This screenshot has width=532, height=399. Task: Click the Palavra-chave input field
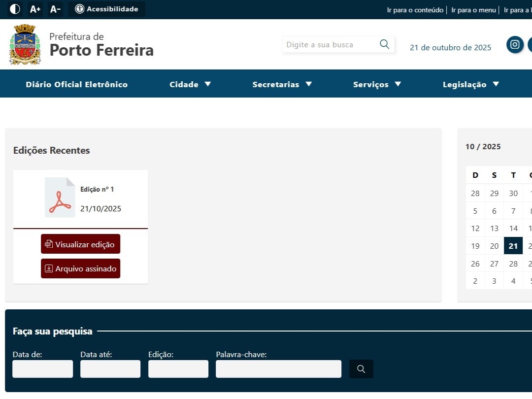click(278, 369)
